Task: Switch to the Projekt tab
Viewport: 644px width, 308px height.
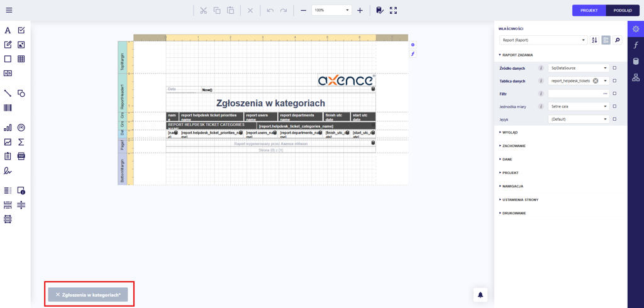Action: [x=589, y=11]
